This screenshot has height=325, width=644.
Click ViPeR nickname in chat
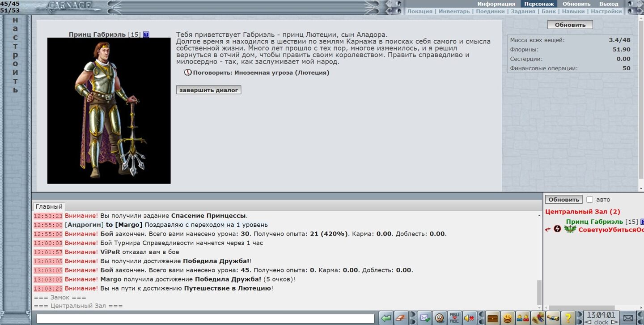point(110,252)
